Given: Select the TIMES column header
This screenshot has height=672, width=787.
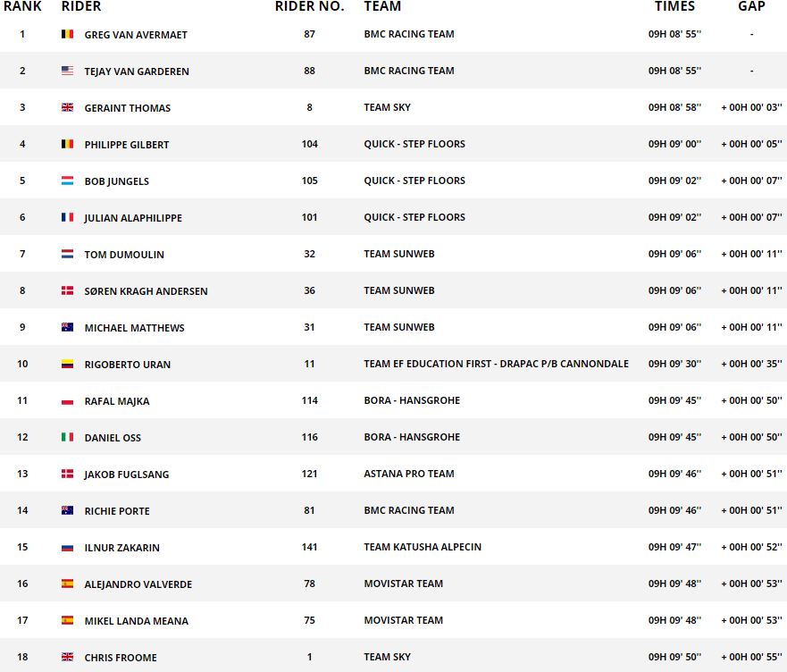Looking at the screenshot, I should tap(674, 6).
